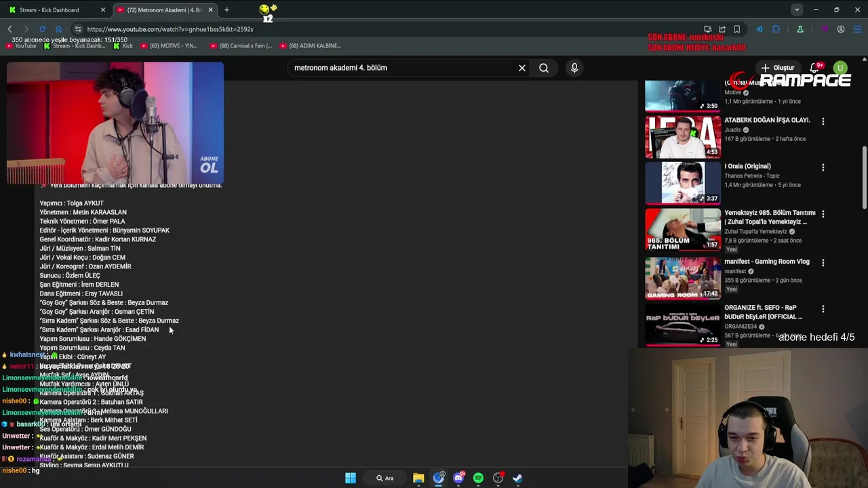Click the ABONE OL subscribe overlay

tap(209, 165)
